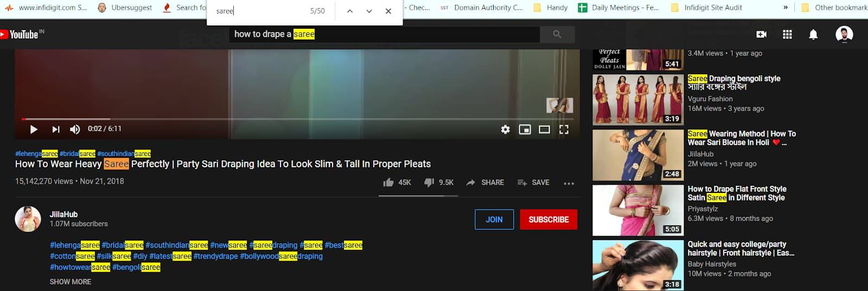This screenshot has height=291, width=868.
Task: Expand description with SHOW MORE
Action: 71,282
